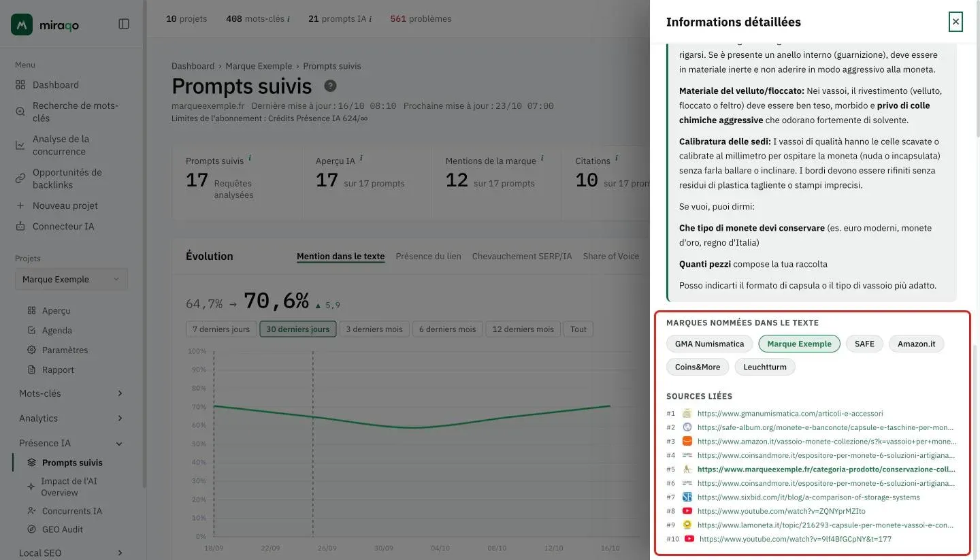This screenshot has height=560, width=980.
Task: Collapse the sidebar with the panel icon
Action: tap(124, 24)
